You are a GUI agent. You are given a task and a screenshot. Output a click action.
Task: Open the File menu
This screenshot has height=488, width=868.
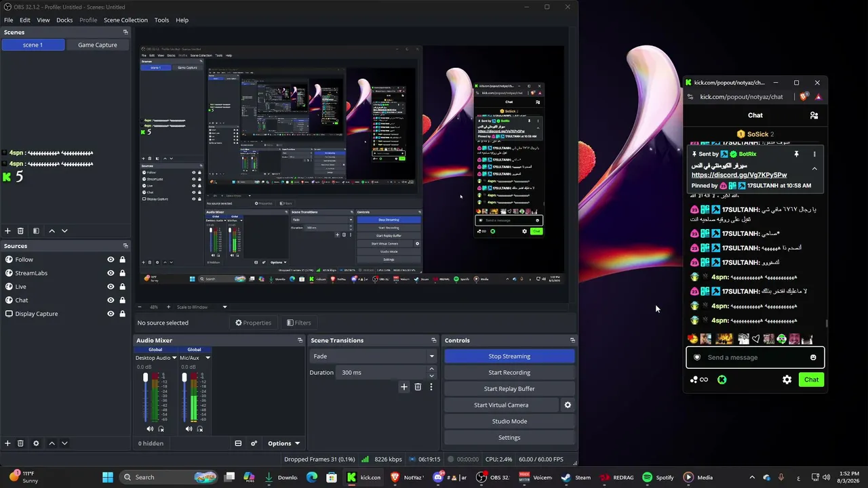click(x=9, y=20)
